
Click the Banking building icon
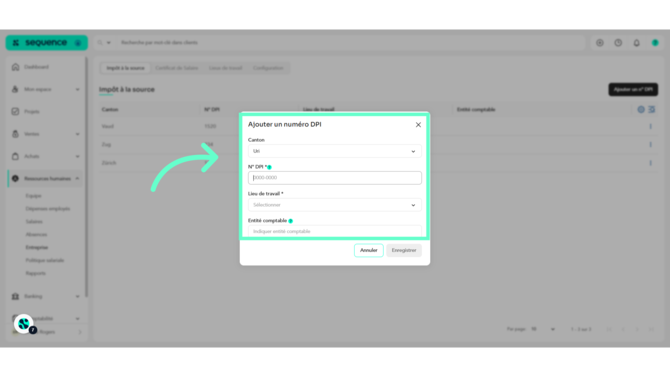(15, 296)
